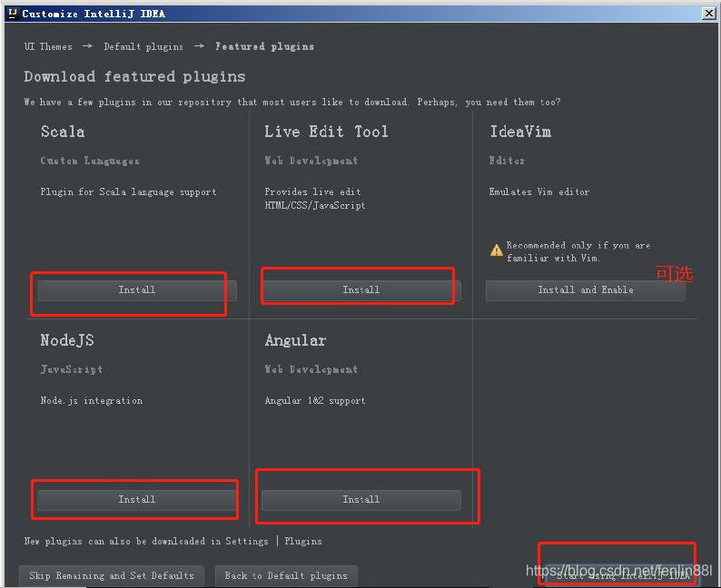Viewport: 721px width, 588px height.
Task: Click 'Editor' category label under IdeaVim
Action: (507, 161)
